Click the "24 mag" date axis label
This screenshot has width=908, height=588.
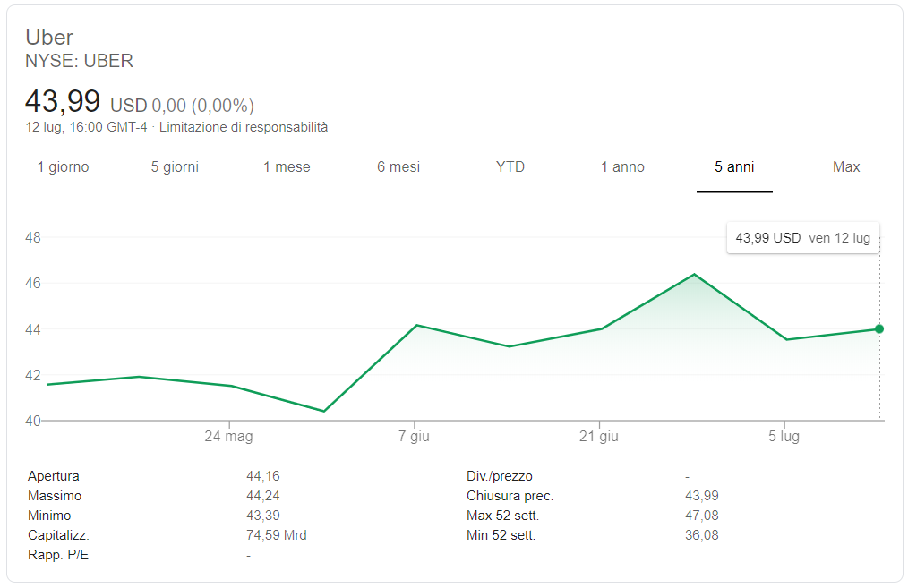(228, 437)
